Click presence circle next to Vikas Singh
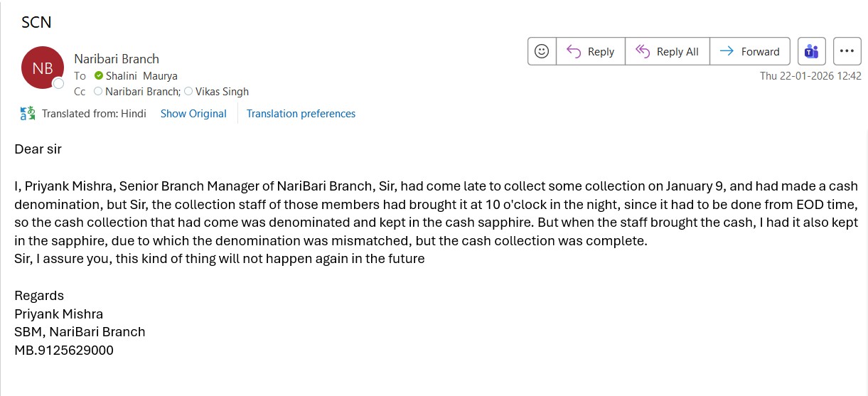 click(188, 92)
